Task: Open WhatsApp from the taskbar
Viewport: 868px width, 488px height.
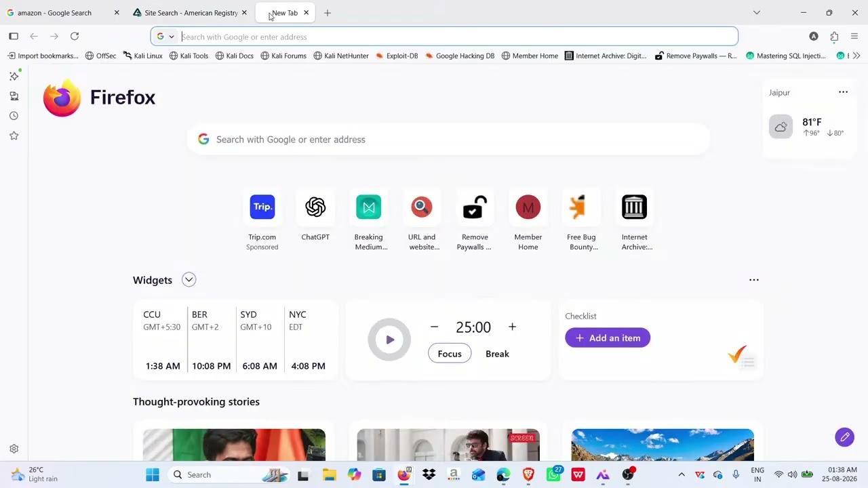Action: (x=553, y=474)
